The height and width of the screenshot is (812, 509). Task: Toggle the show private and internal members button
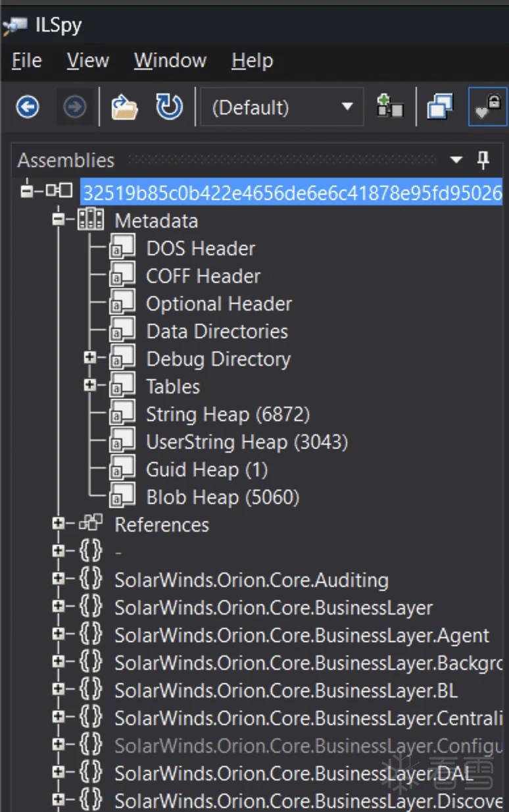coord(487,107)
